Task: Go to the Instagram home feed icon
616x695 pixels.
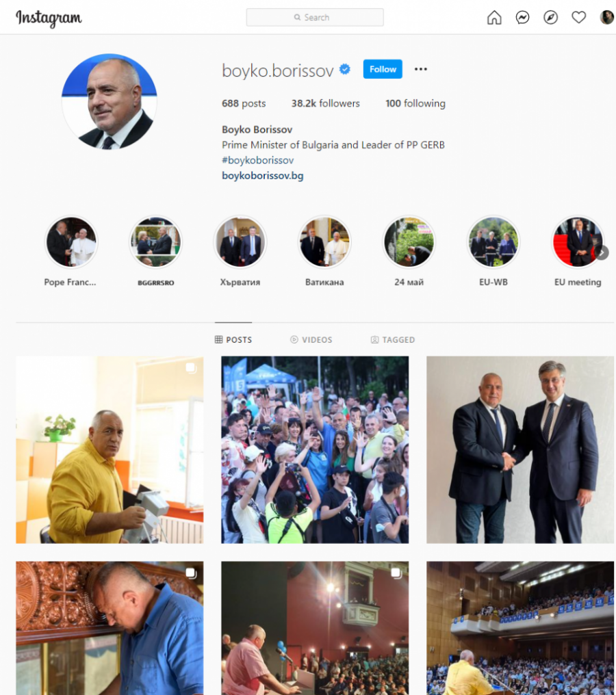Action: 494,18
